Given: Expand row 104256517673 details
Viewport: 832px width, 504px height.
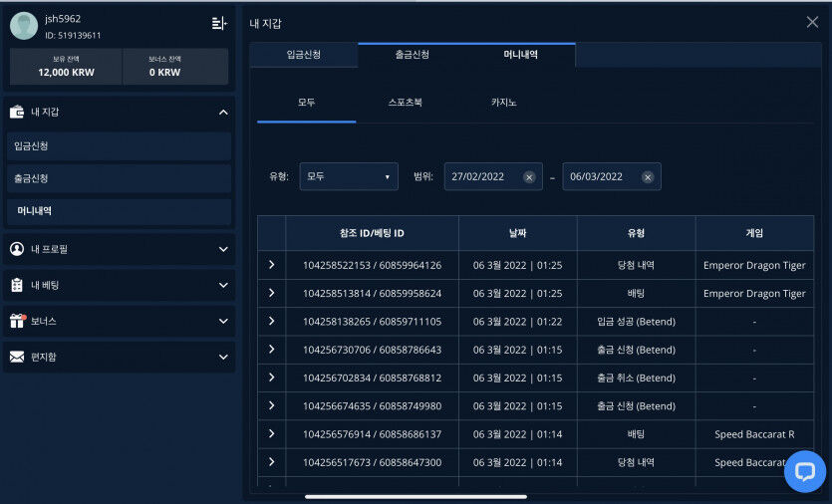Looking at the screenshot, I should point(272,461).
